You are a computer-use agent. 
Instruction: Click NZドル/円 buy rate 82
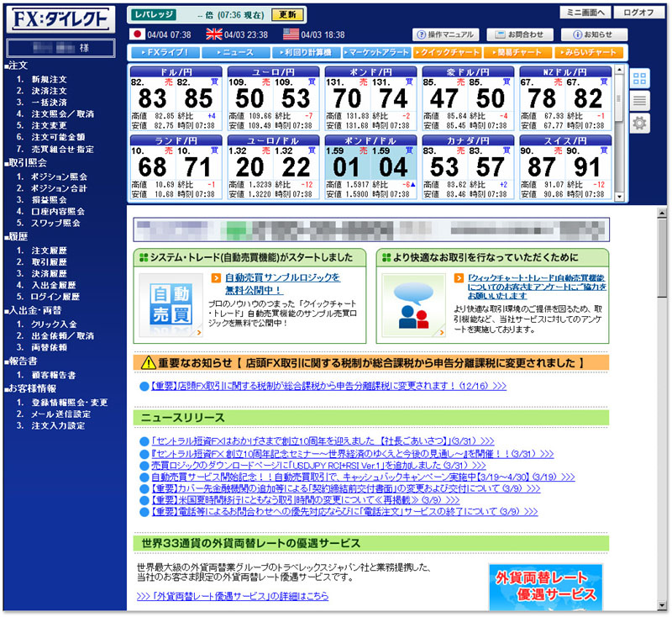pos(588,98)
